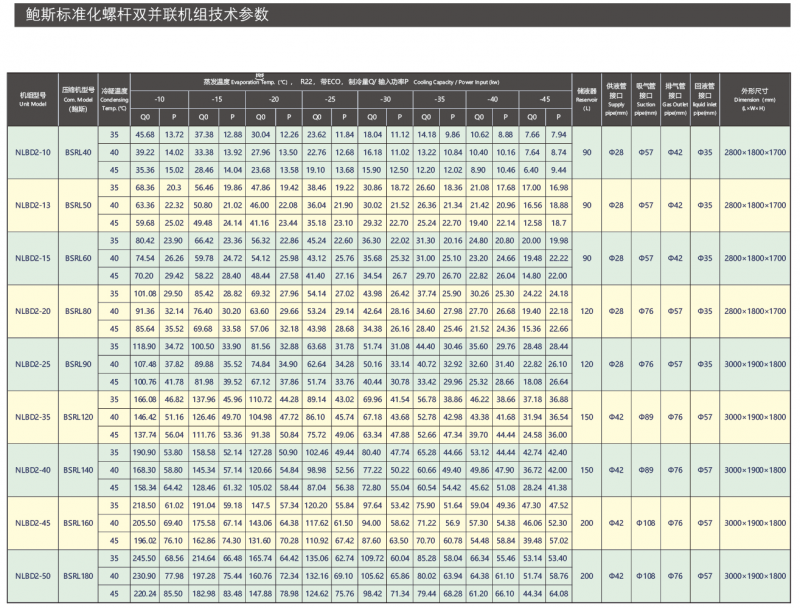Select the cooling capacity value 190.90
This screenshot has height=608, width=800.
point(145,453)
